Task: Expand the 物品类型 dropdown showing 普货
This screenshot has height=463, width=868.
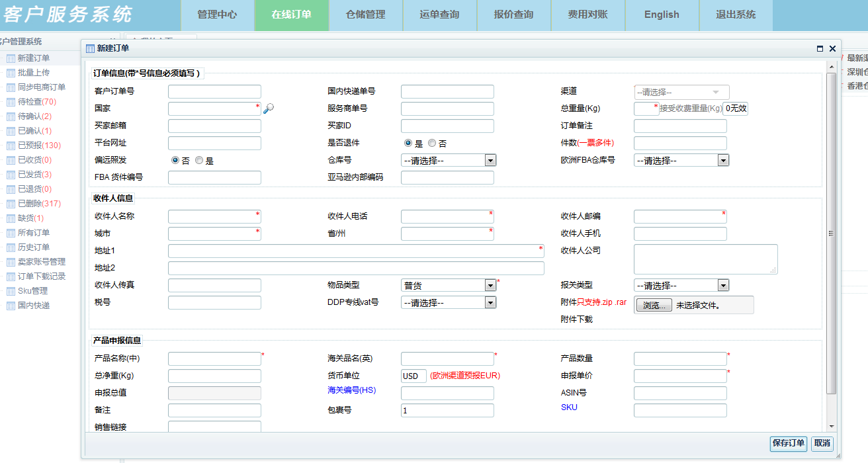Action: pos(490,285)
